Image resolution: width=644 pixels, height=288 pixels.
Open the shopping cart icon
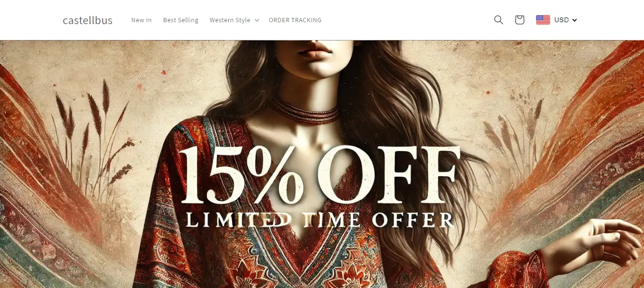point(520,20)
